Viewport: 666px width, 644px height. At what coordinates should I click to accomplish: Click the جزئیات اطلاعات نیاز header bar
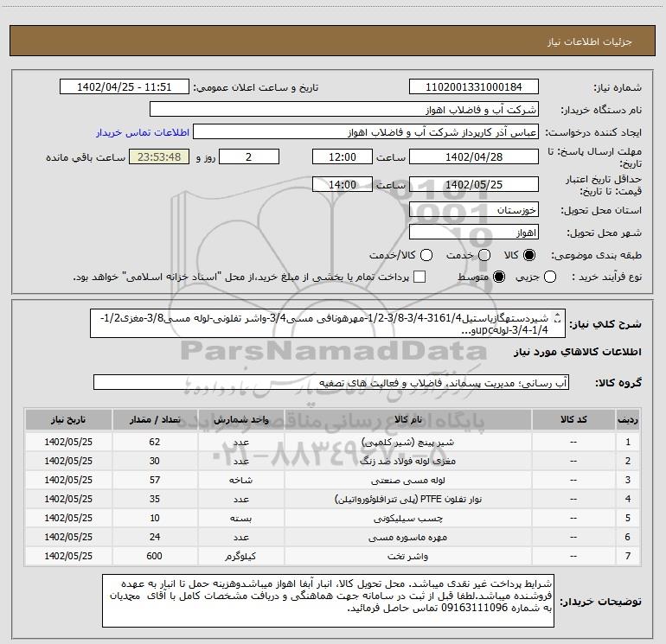click(x=332, y=41)
